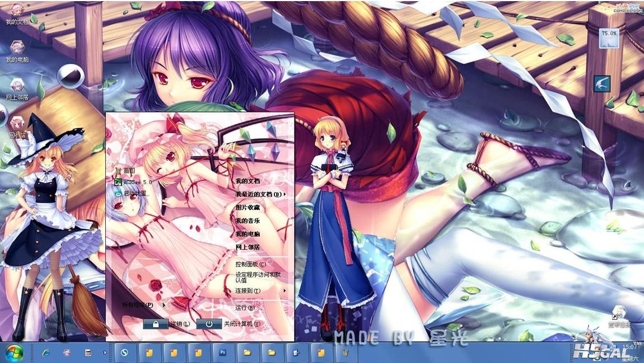Select 我的音乐 in Start menu

248,221
